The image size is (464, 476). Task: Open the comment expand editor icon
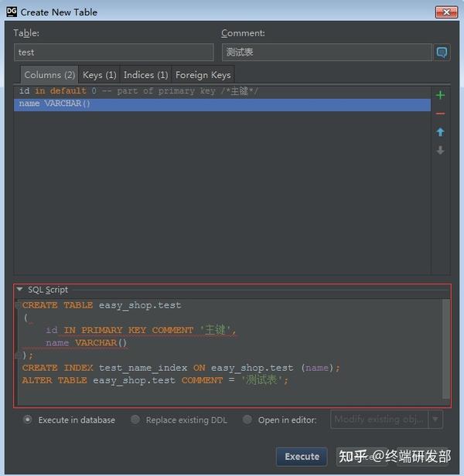click(442, 53)
